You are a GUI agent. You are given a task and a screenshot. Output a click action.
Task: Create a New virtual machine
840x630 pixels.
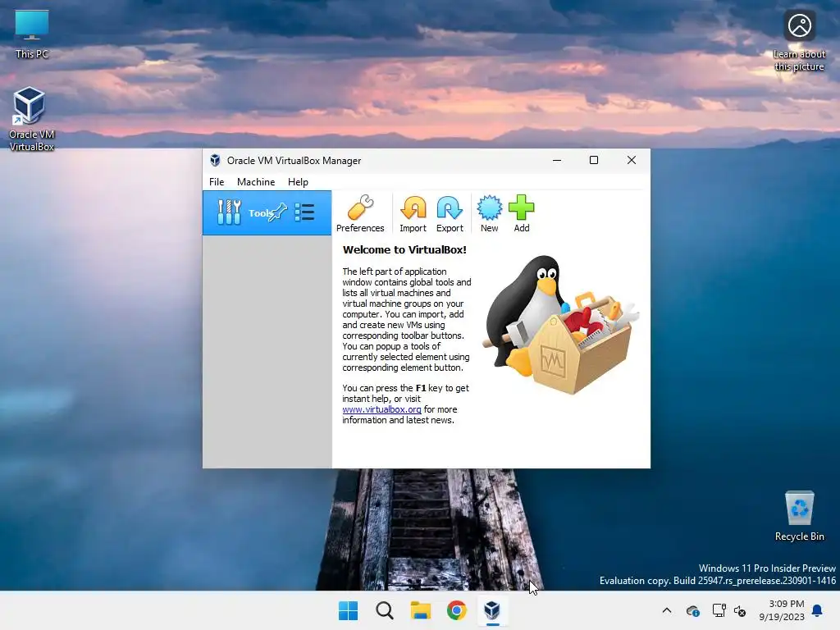tap(489, 213)
